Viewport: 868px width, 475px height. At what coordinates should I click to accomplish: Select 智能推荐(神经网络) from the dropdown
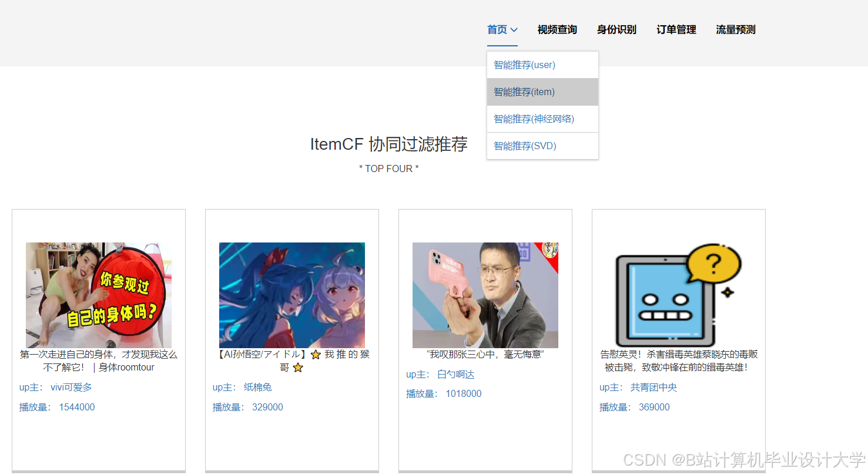[532, 119]
